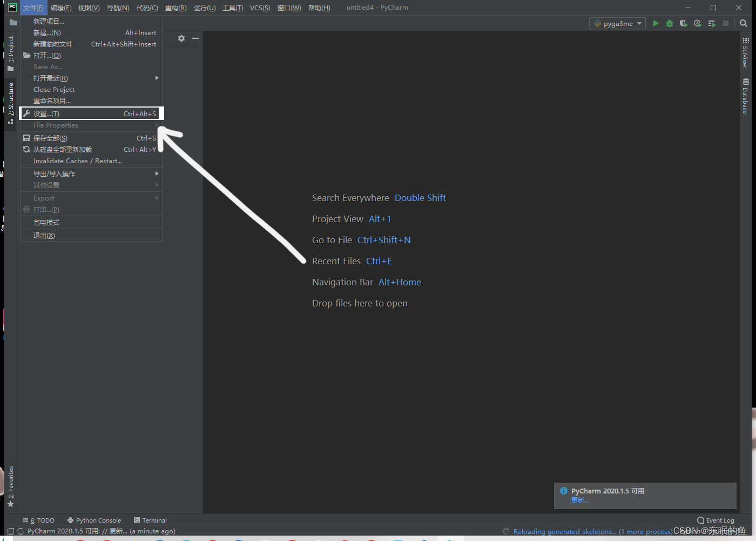Click the 更新... link in update notification
This screenshot has width=756, height=541.
(x=580, y=500)
